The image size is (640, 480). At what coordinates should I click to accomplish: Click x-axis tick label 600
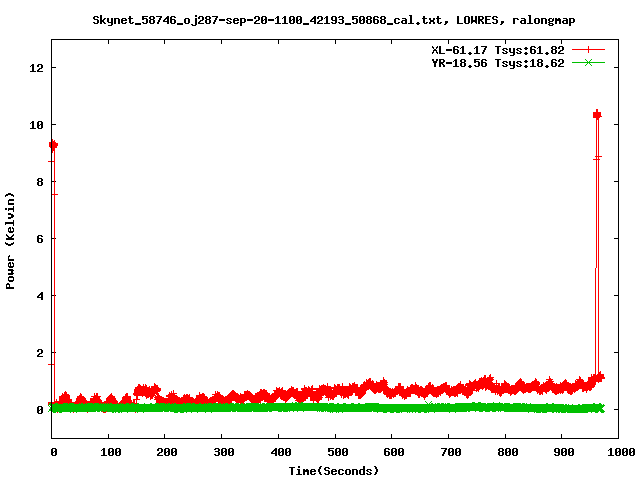tap(393, 452)
